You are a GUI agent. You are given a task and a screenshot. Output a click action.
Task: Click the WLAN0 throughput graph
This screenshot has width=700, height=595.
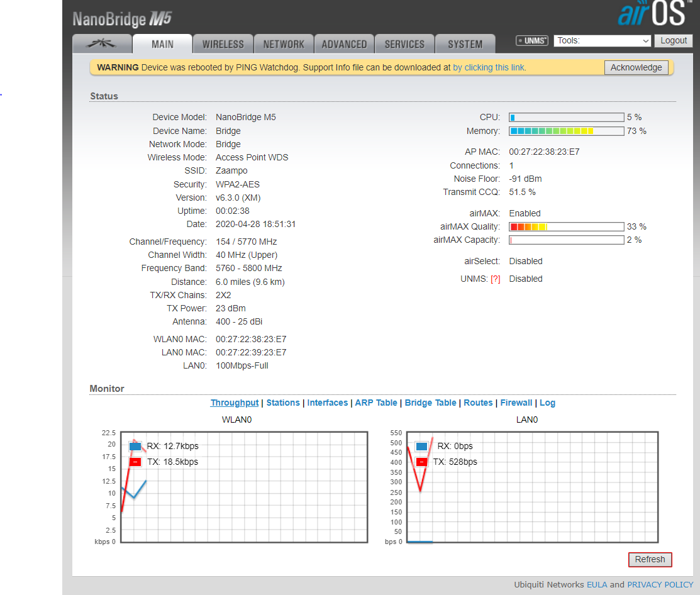tap(244, 487)
